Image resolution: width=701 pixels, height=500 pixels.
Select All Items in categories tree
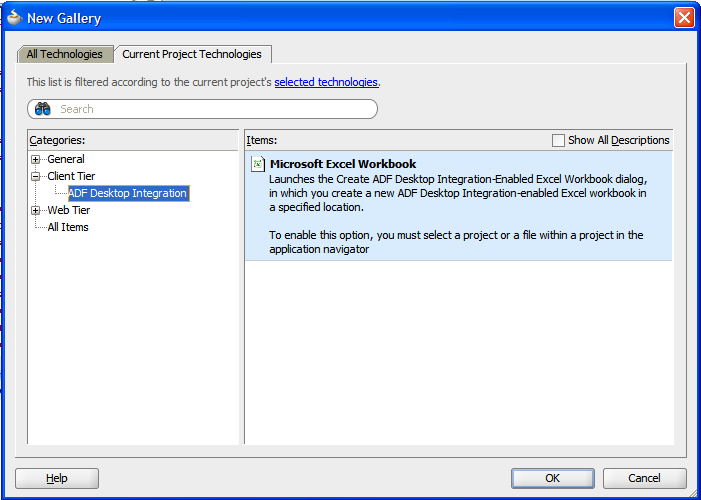68,227
